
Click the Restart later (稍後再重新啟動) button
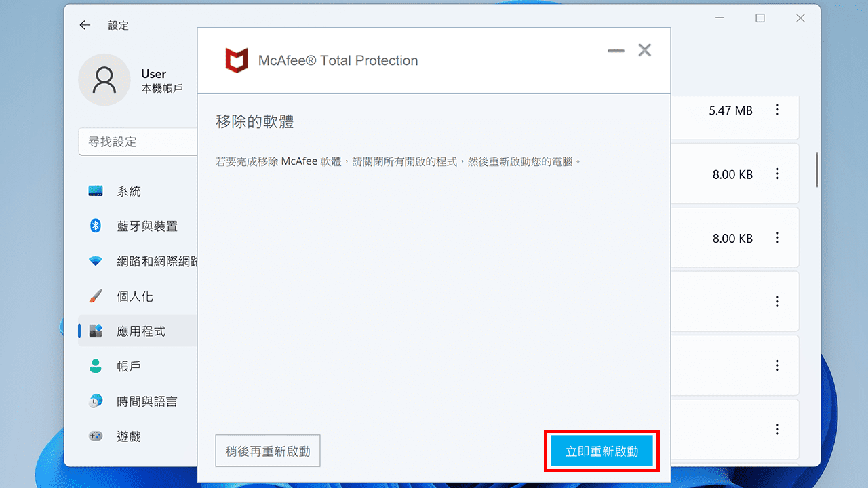pyautogui.click(x=268, y=451)
